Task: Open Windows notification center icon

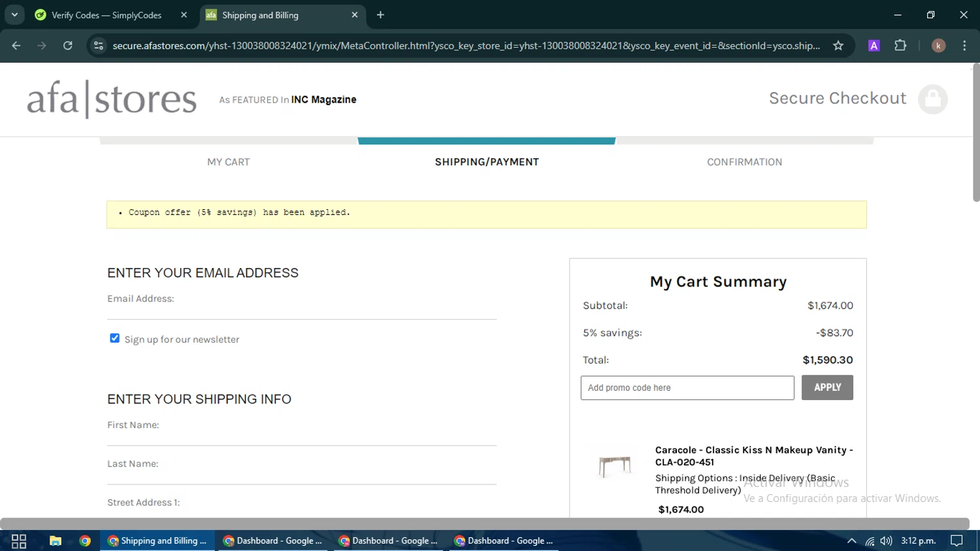Action: point(956,541)
